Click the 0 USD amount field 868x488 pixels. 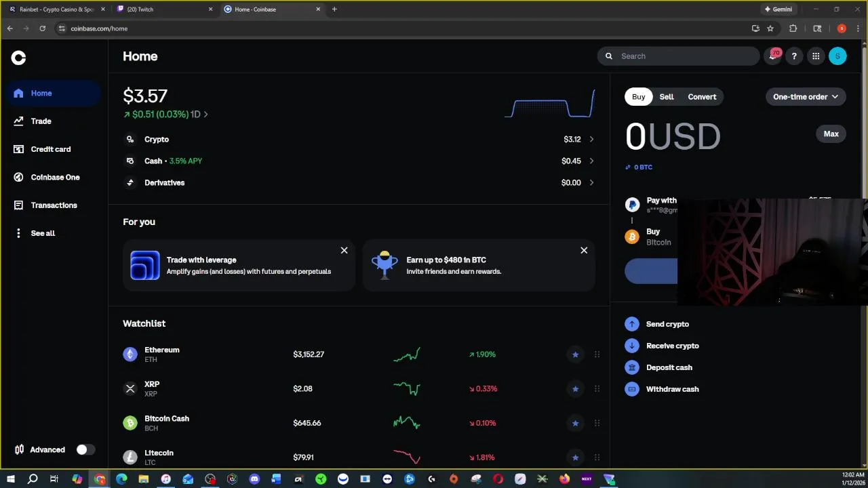pos(673,136)
